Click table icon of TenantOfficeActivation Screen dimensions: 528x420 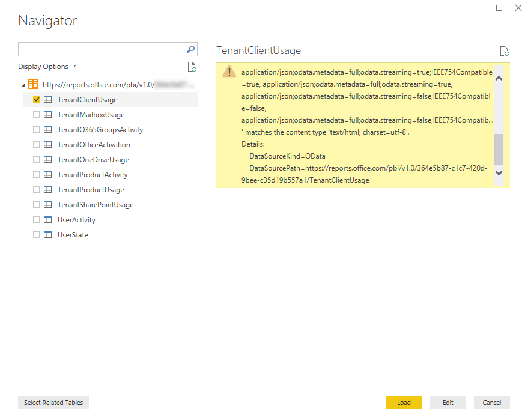click(48, 144)
